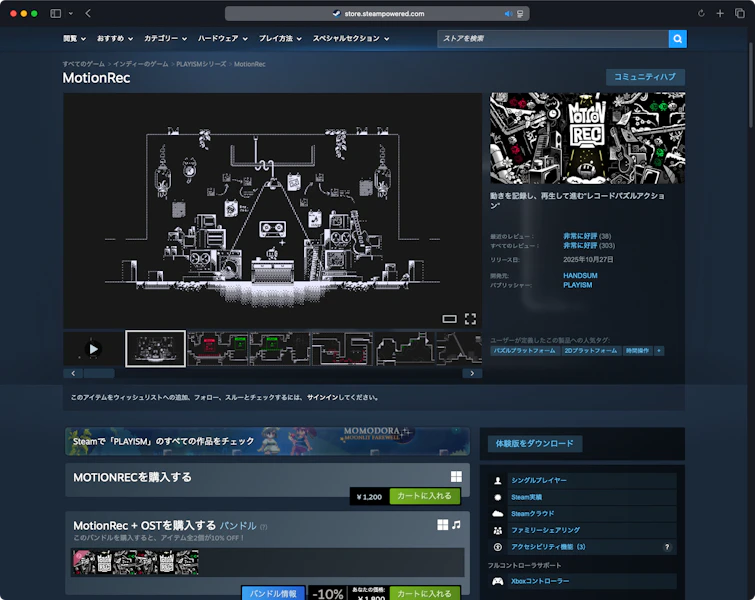Click the left arrow of the thumbnail strip
Screen dimensions: 755x600
click(x=73, y=373)
